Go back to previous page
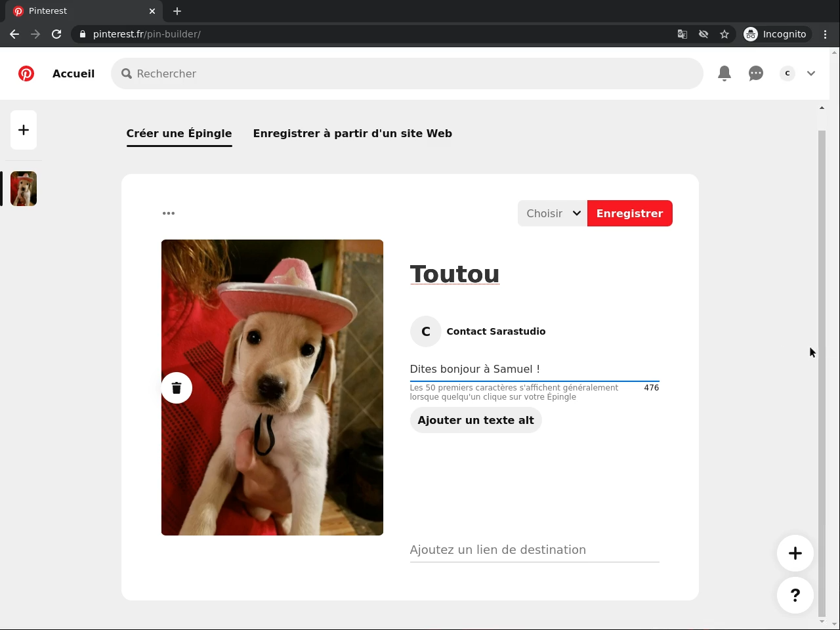Viewport: 840px width, 630px height. click(x=14, y=34)
